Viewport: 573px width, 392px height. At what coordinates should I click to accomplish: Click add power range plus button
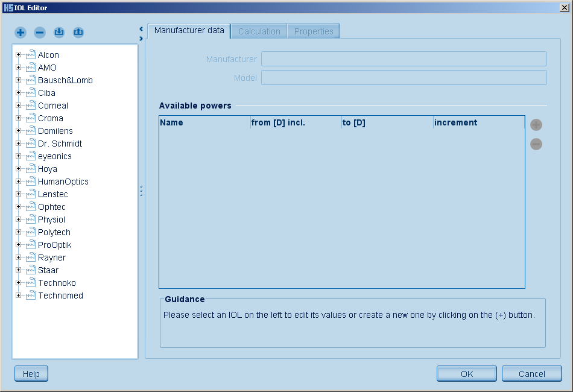[536, 125]
